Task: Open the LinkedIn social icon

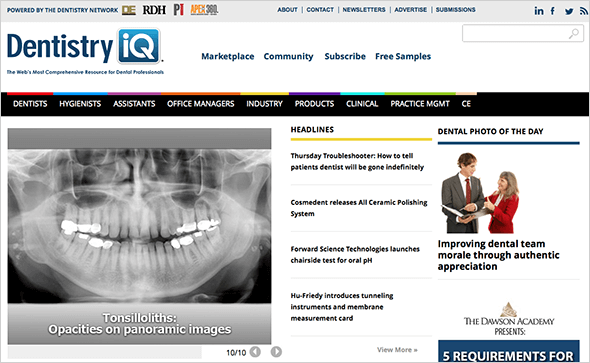Action: click(539, 11)
